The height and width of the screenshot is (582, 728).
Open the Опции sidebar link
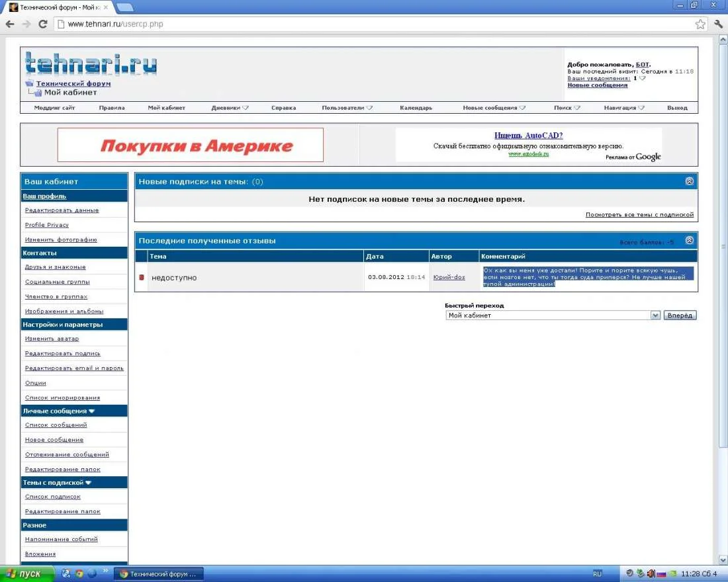click(35, 383)
